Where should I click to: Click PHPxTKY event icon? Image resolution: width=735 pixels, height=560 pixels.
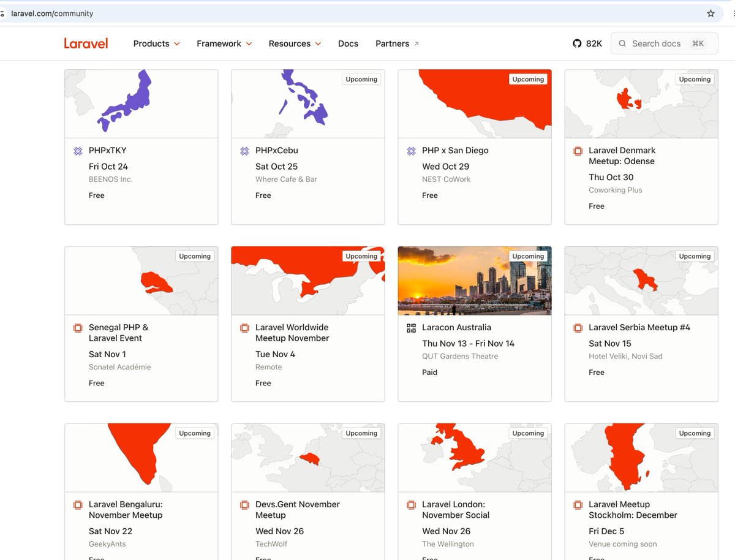(x=78, y=151)
